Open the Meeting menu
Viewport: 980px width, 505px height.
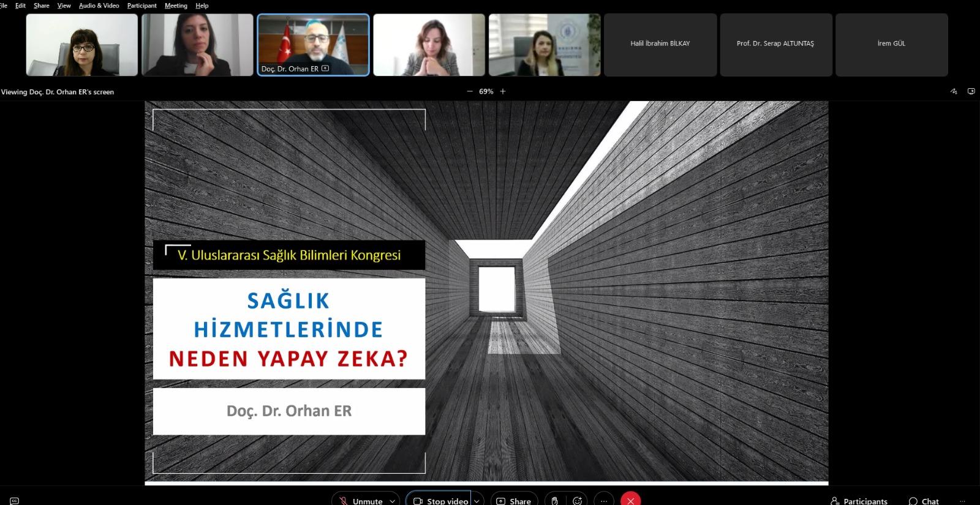click(x=176, y=6)
